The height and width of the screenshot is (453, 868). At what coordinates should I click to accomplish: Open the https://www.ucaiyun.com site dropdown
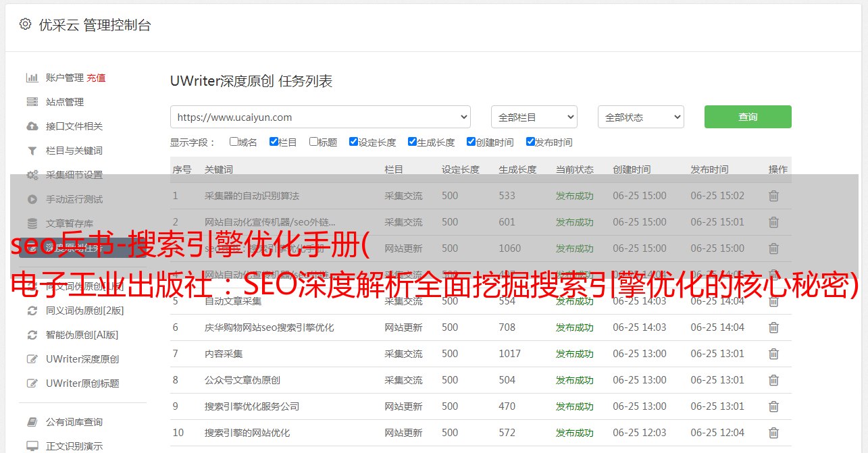321,117
